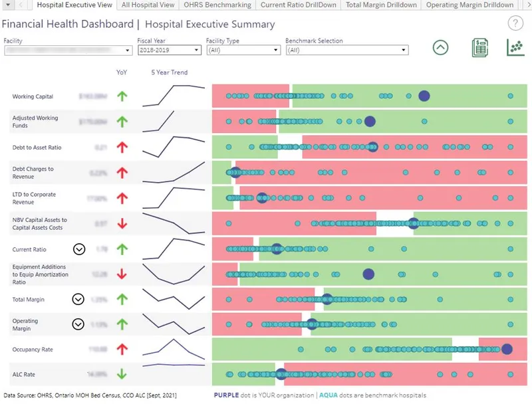Switch to the Current Ratio DrillDown tab
The image size is (532, 404).
point(299,5)
